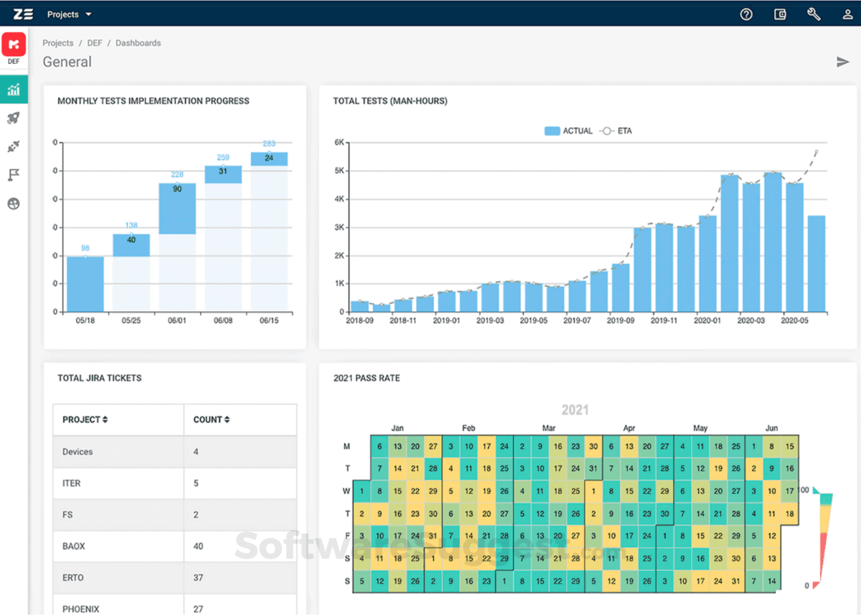Open the DEF breadcrumb link
Image resolution: width=861 pixels, height=616 pixels.
tap(95, 43)
